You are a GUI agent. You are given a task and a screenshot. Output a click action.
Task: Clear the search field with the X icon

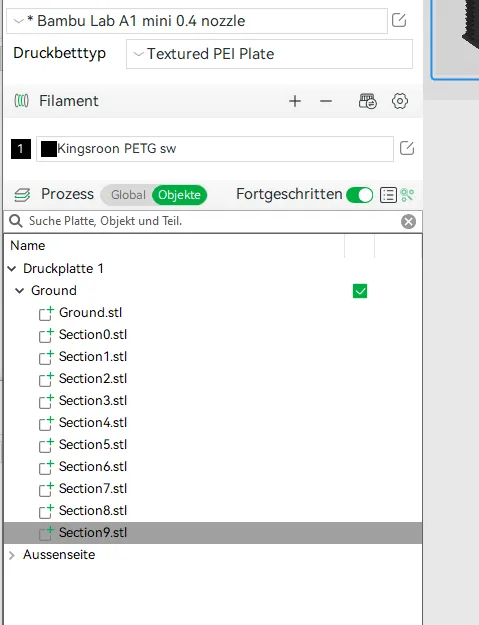408,221
